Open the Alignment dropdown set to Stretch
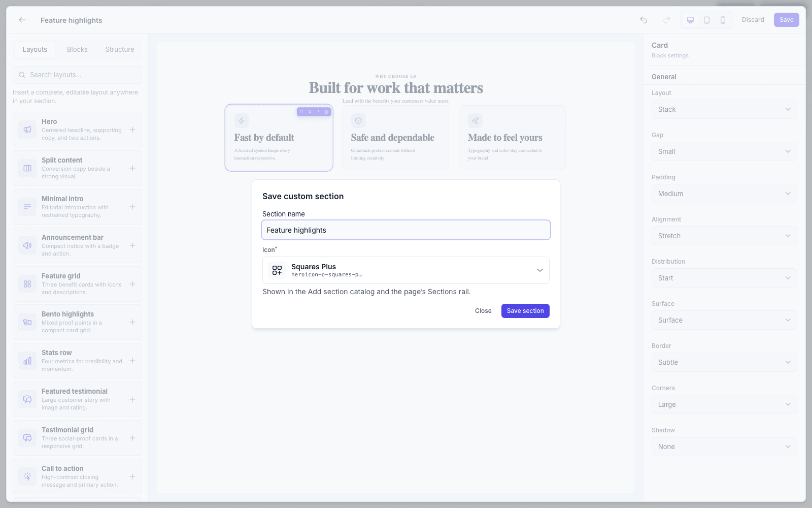This screenshot has height=508, width=812. [x=724, y=236]
